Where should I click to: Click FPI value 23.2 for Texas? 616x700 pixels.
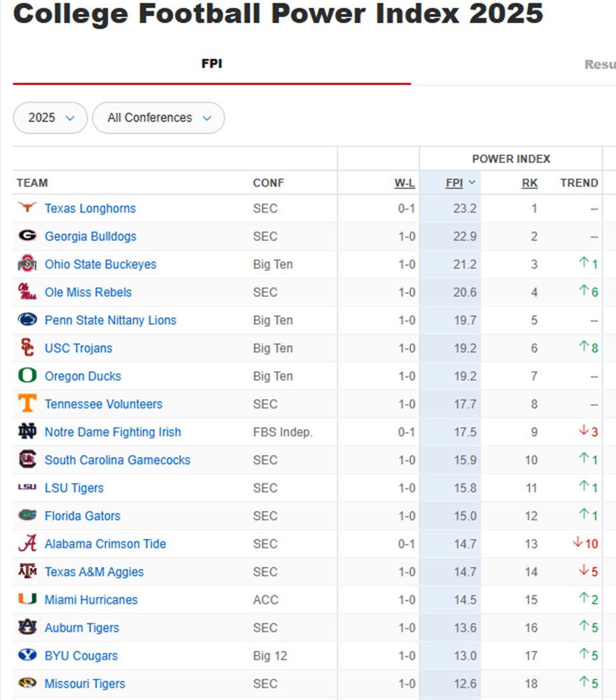(x=464, y=208)
